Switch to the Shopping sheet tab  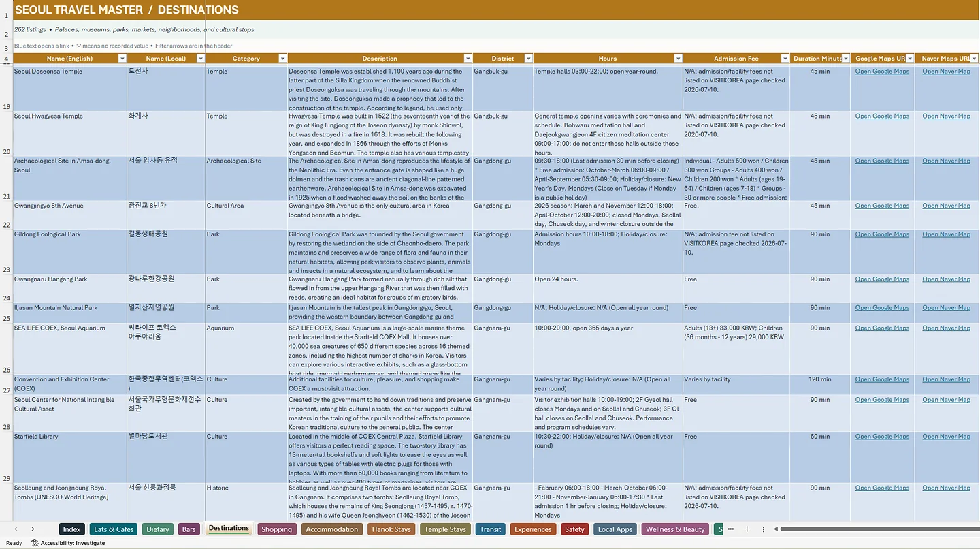coord(276,529)
